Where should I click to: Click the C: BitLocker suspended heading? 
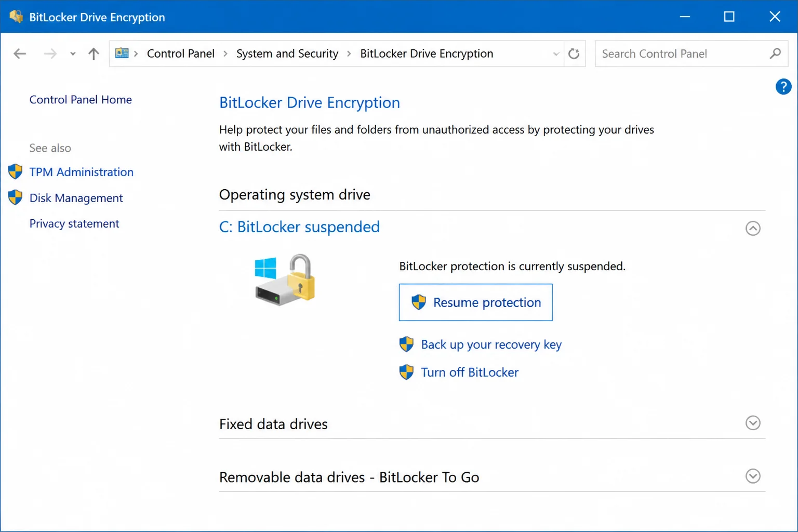(299, 227)
